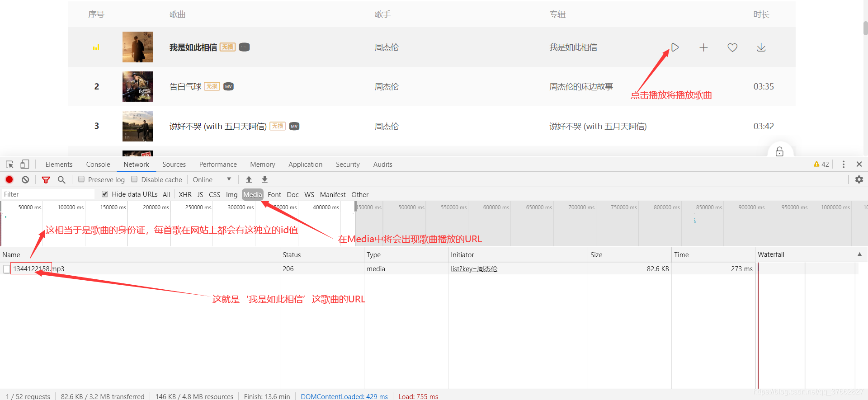Close the DevTools panel

tap(859, 164)
